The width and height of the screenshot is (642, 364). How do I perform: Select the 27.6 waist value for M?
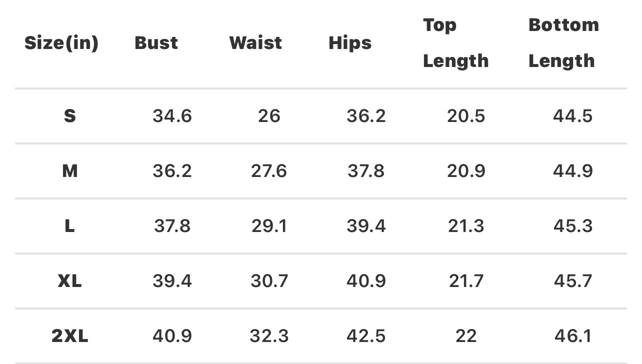point(269,171)
